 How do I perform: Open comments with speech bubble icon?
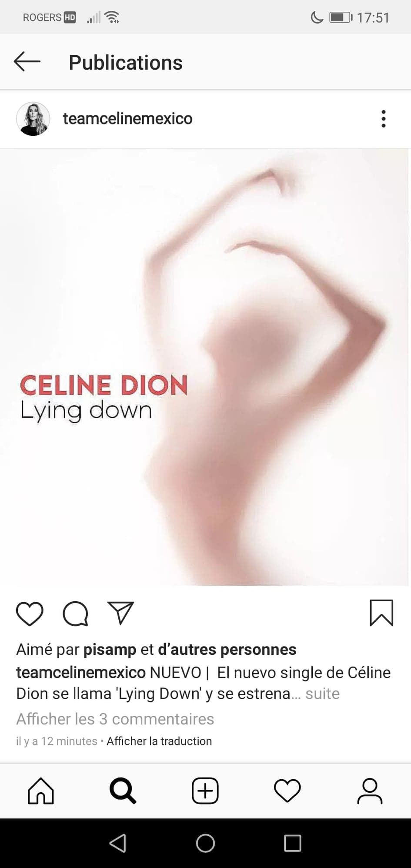pyautogui.click(x=76, y=613)
